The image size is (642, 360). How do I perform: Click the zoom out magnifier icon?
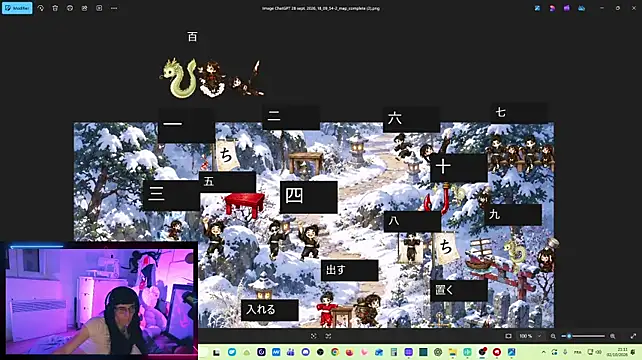[553, 336]
